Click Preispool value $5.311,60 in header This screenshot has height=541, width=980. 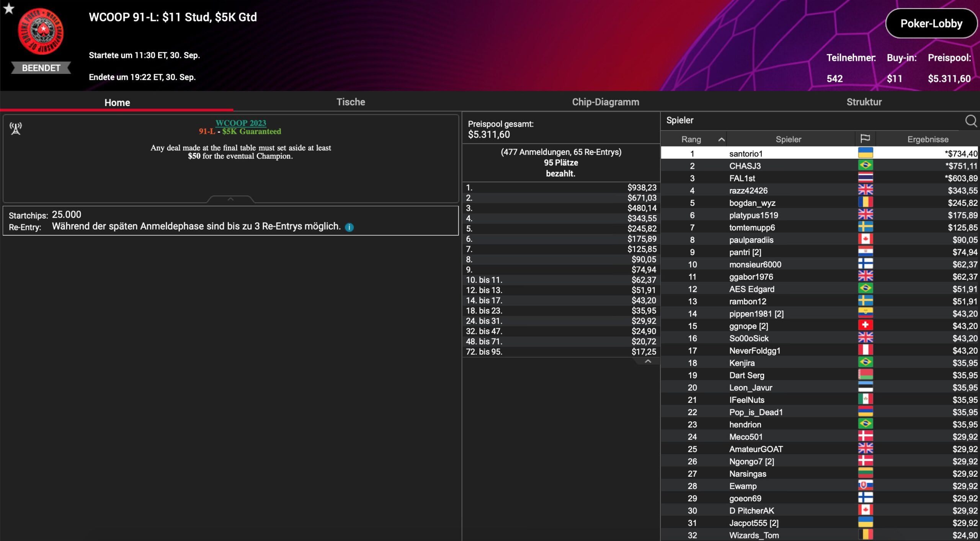949,78
